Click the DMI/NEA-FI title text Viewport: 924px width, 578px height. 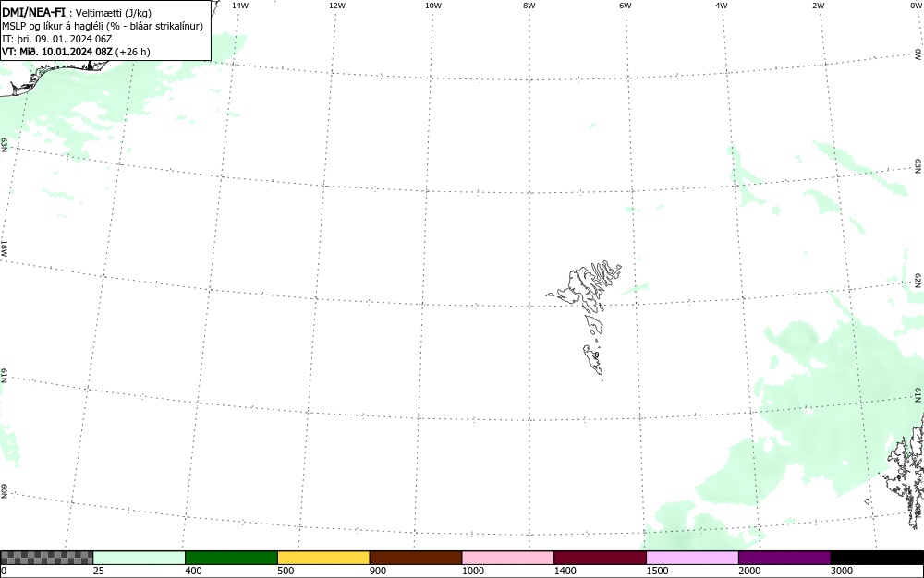[x=33, y=12]
